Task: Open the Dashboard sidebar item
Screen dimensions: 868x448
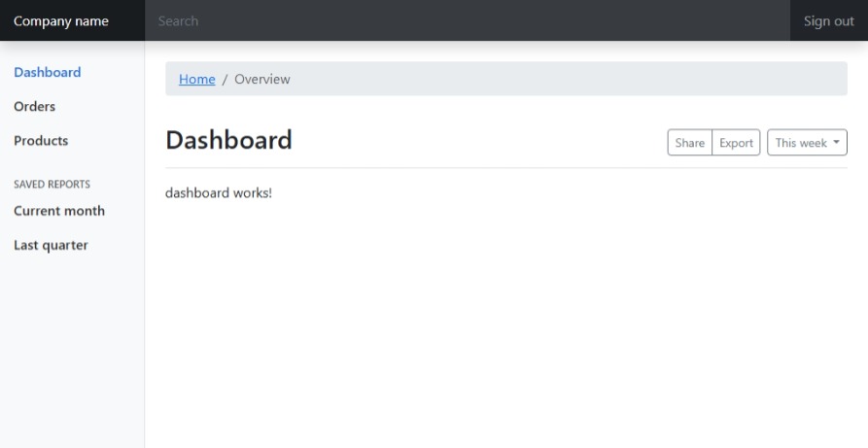Action: [48, 73]
